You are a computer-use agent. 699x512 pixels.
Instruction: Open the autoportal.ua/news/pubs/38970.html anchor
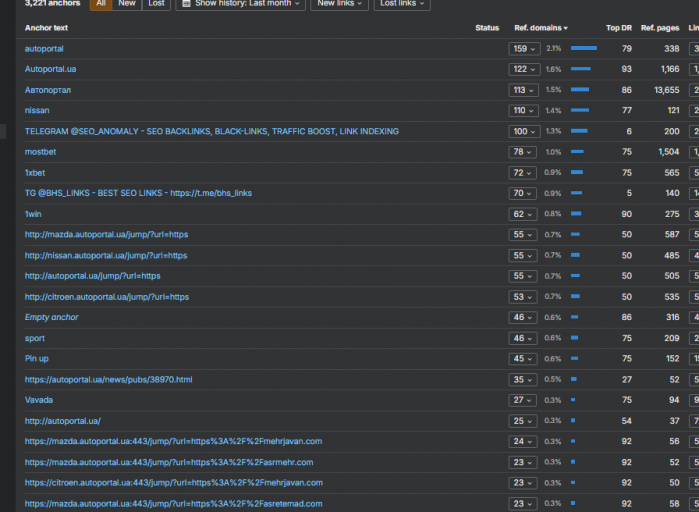click(x=109, y=380)
